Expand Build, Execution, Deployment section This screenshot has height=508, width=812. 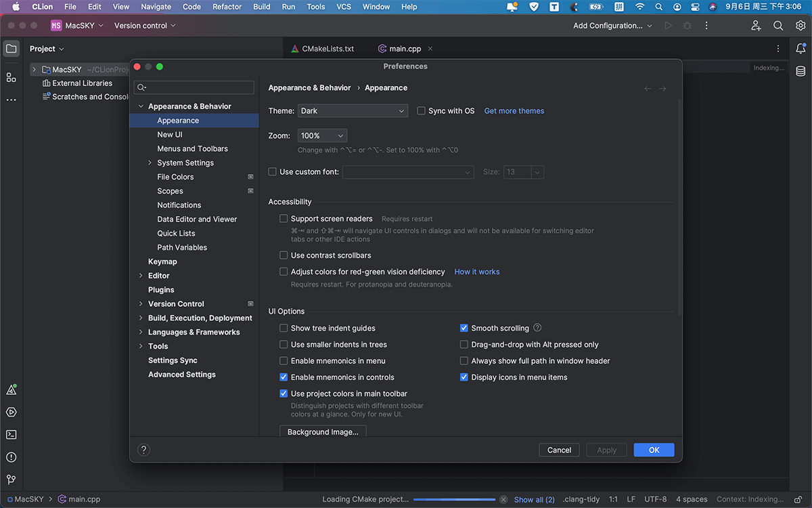point(141,318)
